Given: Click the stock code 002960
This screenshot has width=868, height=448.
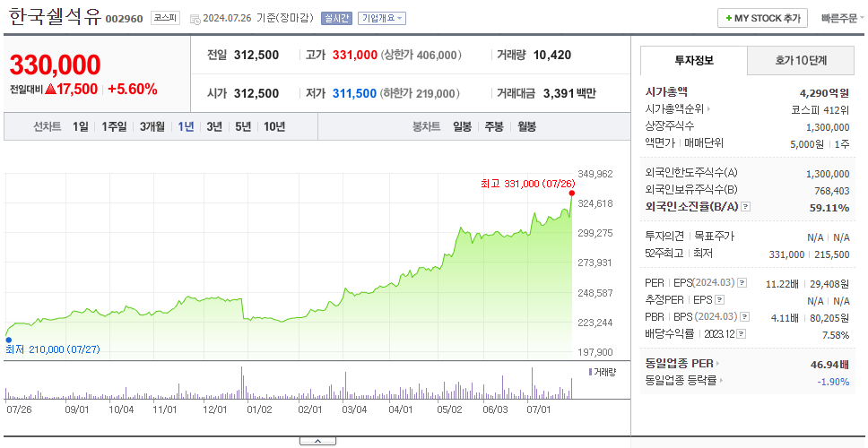Looking at the screenshot, I should pos(125,19).
